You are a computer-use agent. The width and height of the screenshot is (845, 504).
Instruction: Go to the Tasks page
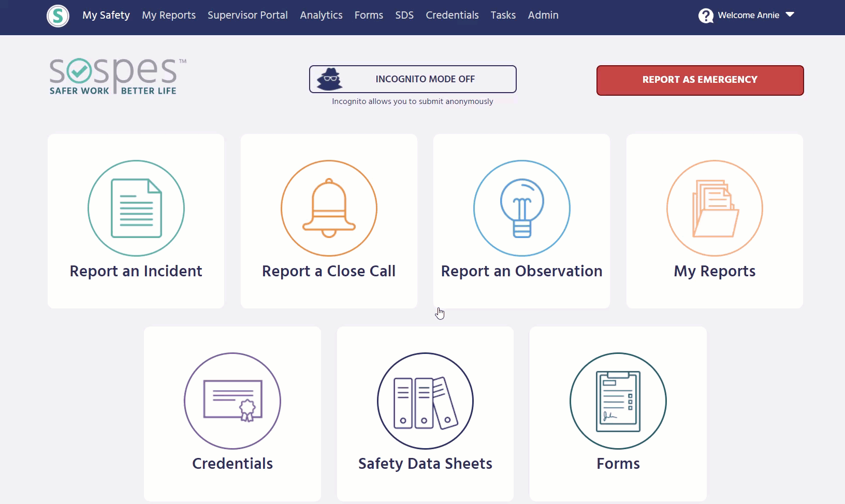tap(503, 15)
